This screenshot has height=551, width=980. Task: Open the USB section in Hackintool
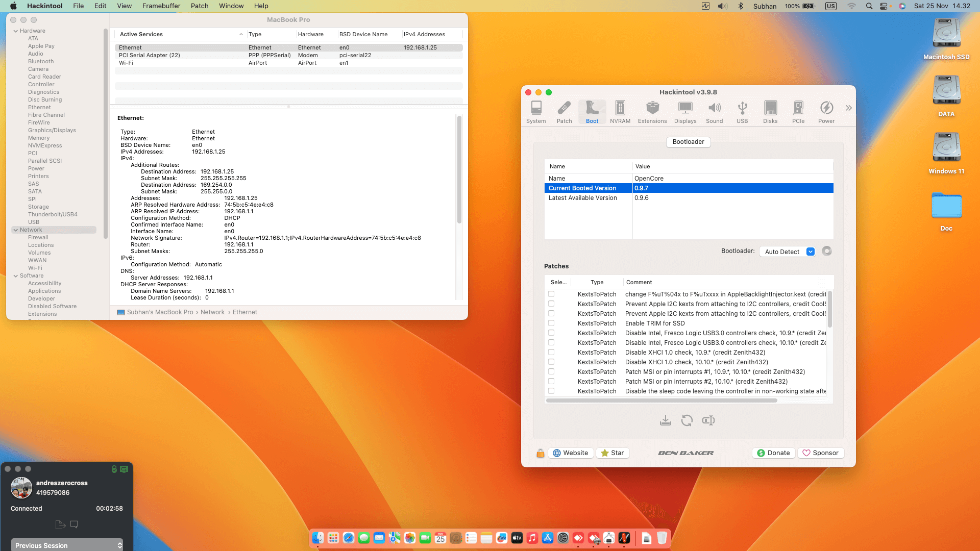coord(742,112)
